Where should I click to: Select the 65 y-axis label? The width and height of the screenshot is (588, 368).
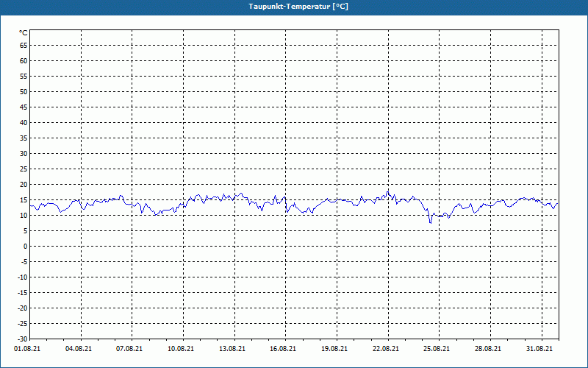(x=24, y=45)
